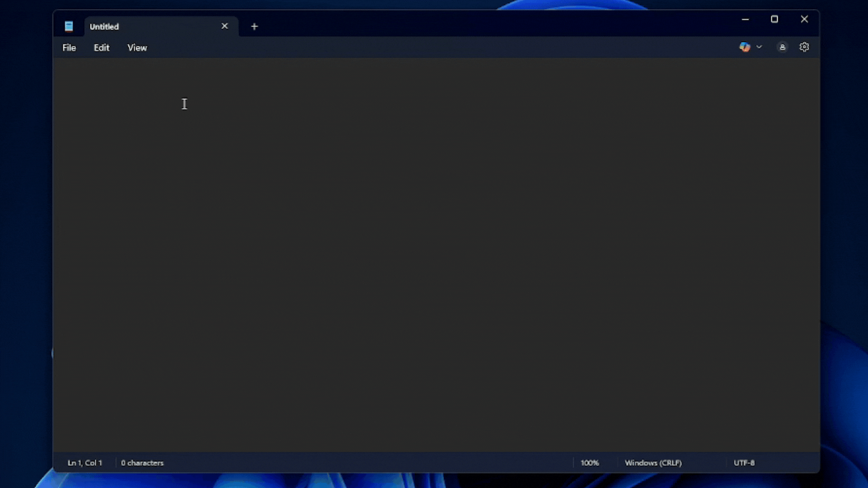
Task: Open the Settings gear
Action: [x=805, y=47]
